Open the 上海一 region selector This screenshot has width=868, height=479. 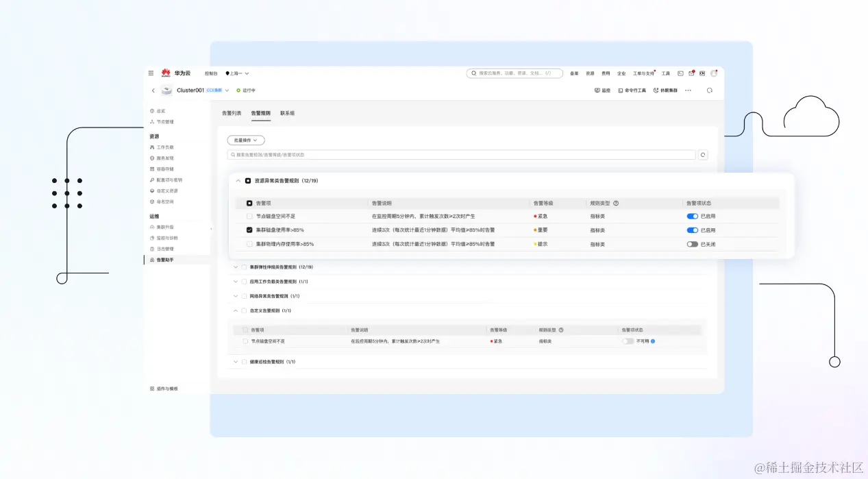pos(237,73)
